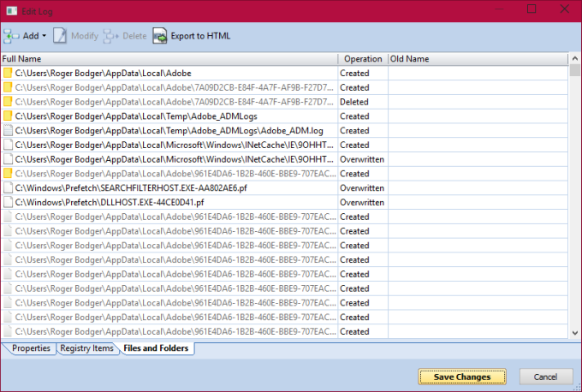582x392 pixels.
Task: Click Overwritten cell of the DLLHOST row
Action: click(x=362, y=202)
